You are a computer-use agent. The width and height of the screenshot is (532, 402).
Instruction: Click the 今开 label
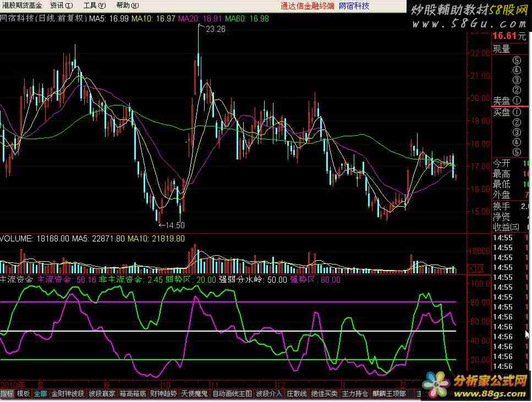pyautogui.click(x=501, y=164)
